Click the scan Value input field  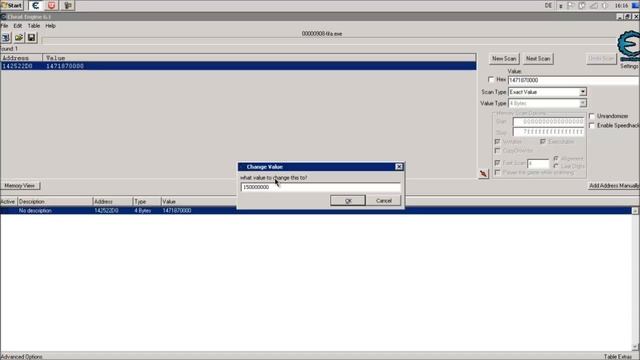pyautogui.click(x=573, y=80)
